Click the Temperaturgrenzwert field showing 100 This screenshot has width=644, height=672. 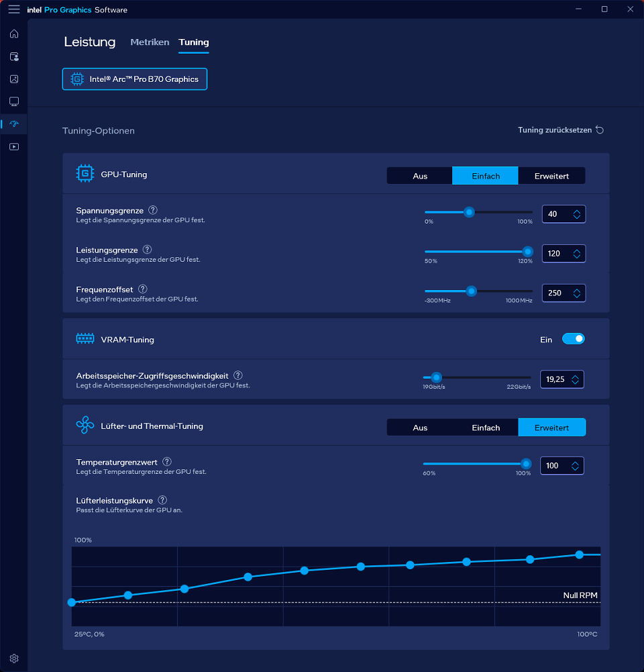(x=561, y=466)
